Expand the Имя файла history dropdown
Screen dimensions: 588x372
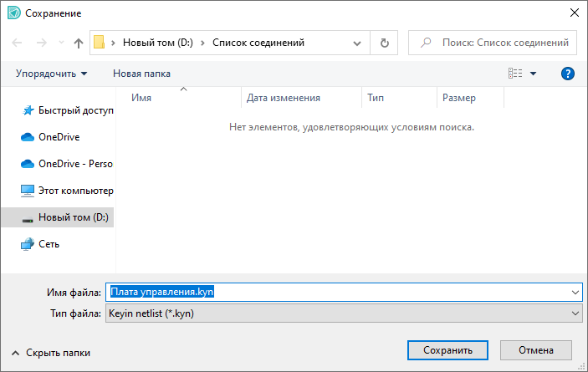[575, 292]
